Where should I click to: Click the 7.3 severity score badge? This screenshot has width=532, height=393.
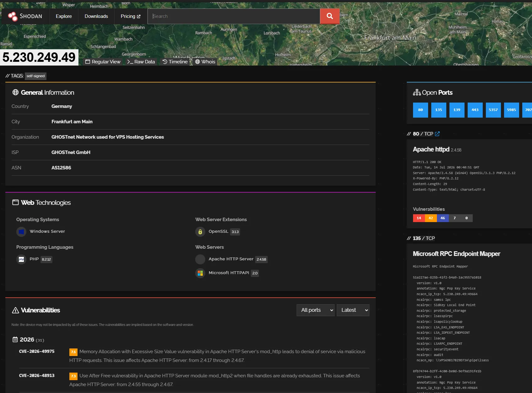(73, 376)
